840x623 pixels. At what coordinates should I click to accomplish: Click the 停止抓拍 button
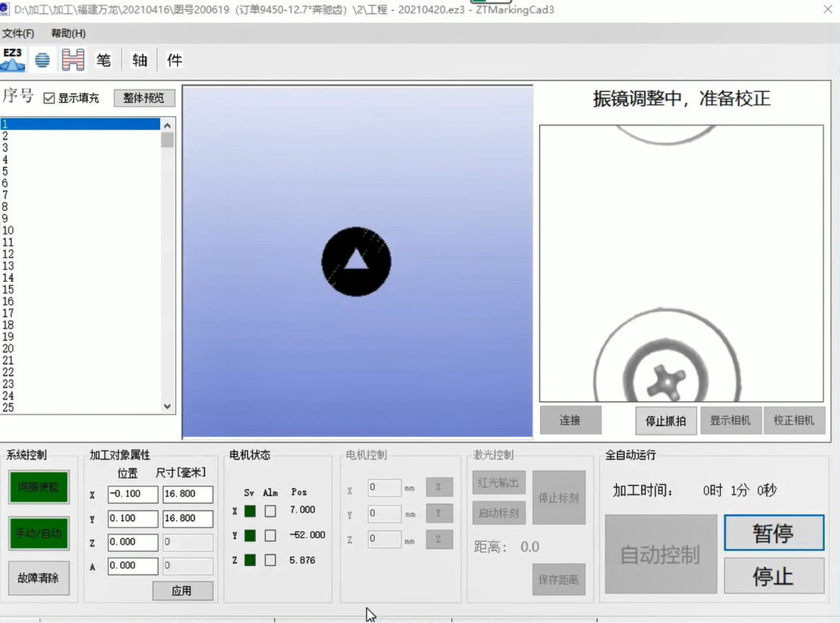[665, 421]
